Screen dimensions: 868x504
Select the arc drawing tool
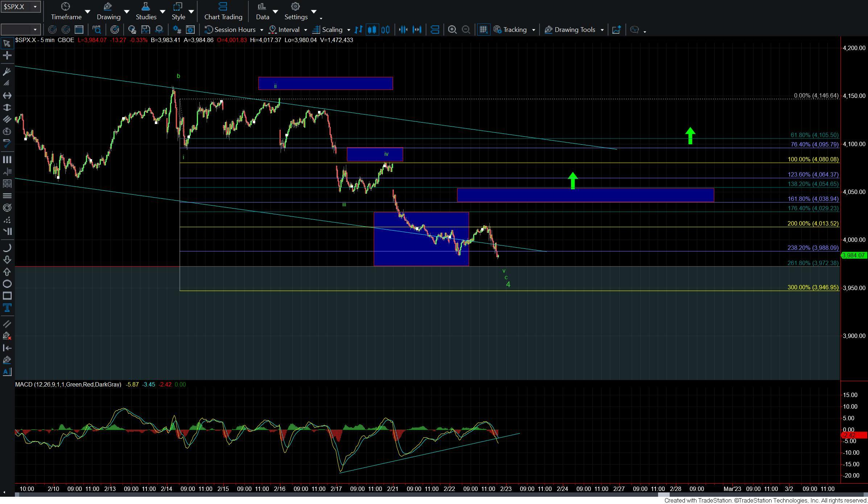pos(7,248)
